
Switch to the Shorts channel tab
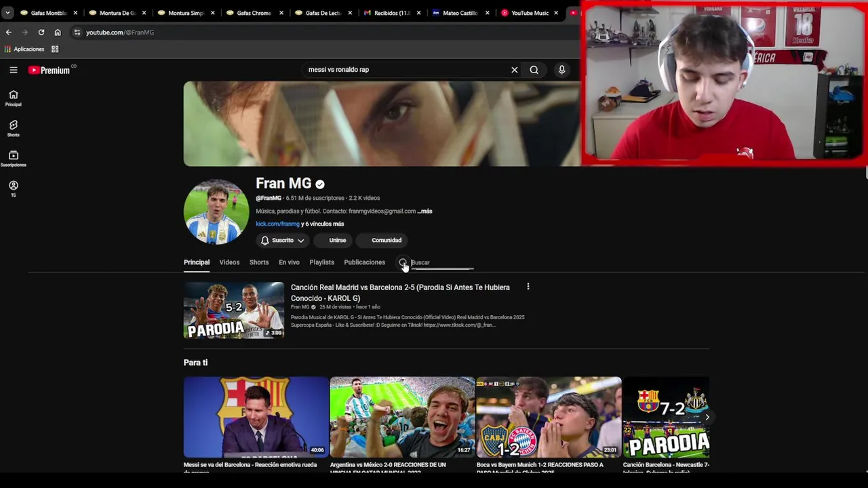coord(259,262)
